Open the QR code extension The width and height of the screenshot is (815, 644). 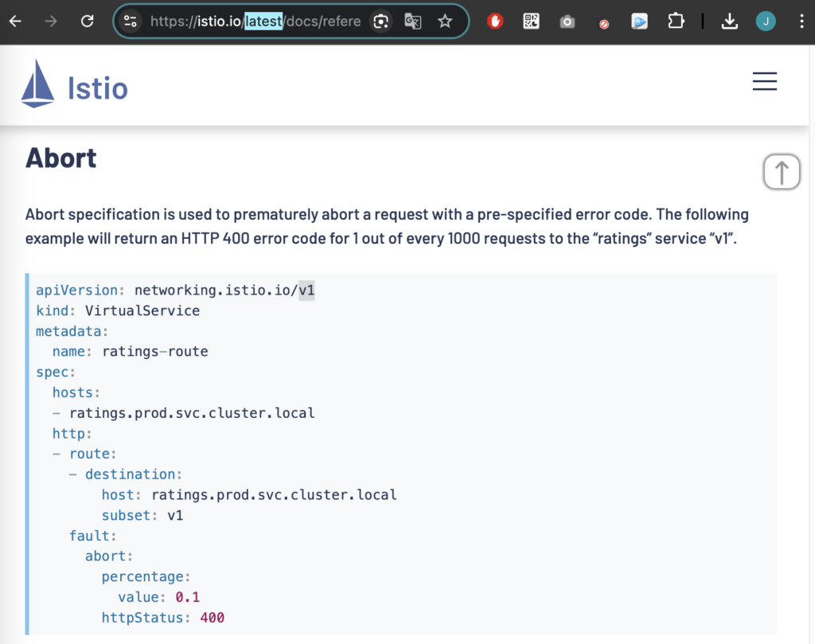click(x=531, y=21)
